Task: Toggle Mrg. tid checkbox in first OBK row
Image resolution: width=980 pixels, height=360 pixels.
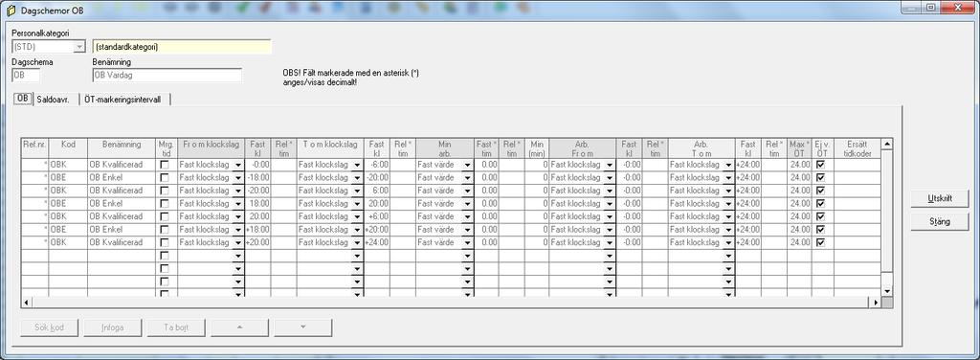Action: click(x=165, y=165)
